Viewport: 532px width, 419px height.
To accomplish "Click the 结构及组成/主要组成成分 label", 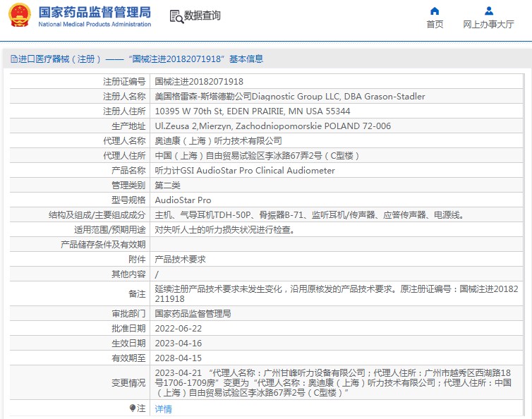I will (97, 214).
